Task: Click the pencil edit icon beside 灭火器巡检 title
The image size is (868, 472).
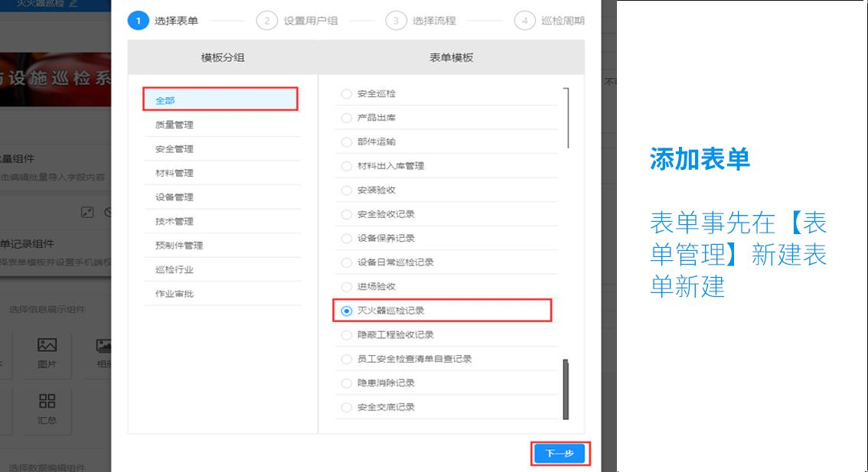Action: point(73,3)
